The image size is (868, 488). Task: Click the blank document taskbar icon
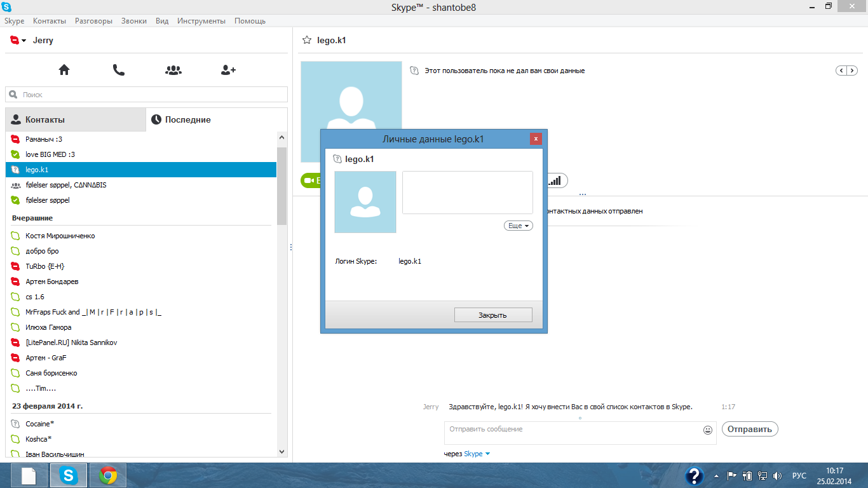pyautogui.click(x=29, y=475)
